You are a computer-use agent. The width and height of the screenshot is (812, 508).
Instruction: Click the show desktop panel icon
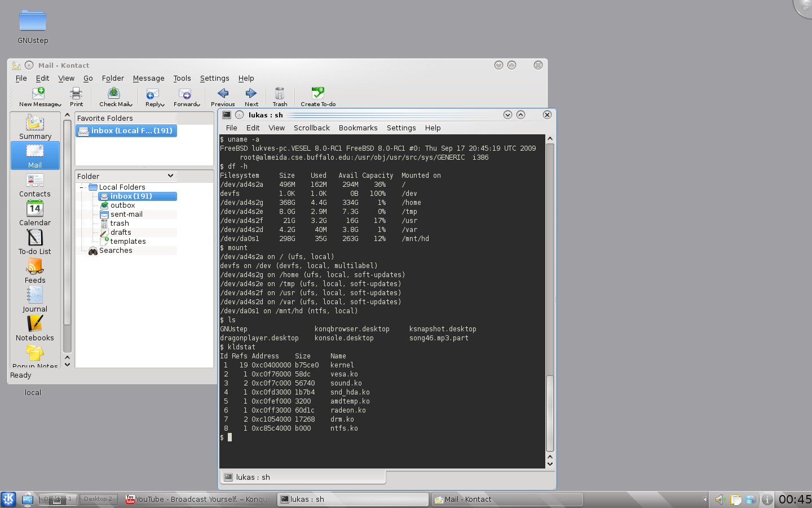pyautogui.click(x=28, y=499)
